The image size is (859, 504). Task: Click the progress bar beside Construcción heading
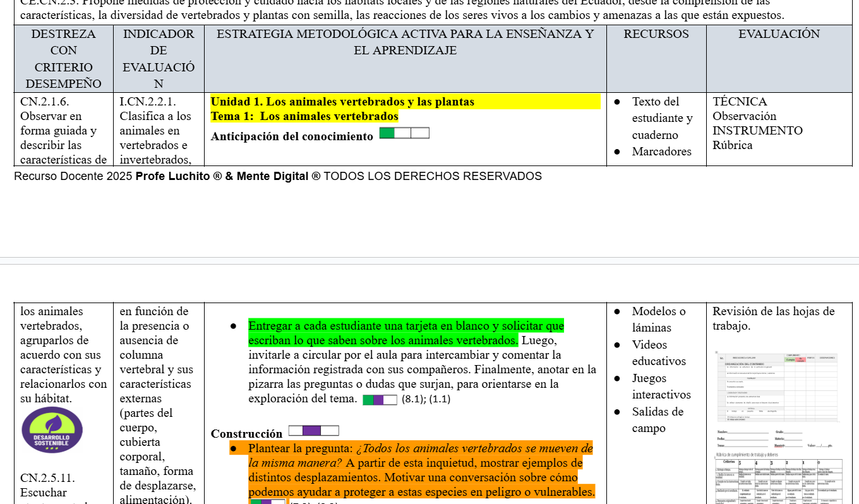click(313, 431)
